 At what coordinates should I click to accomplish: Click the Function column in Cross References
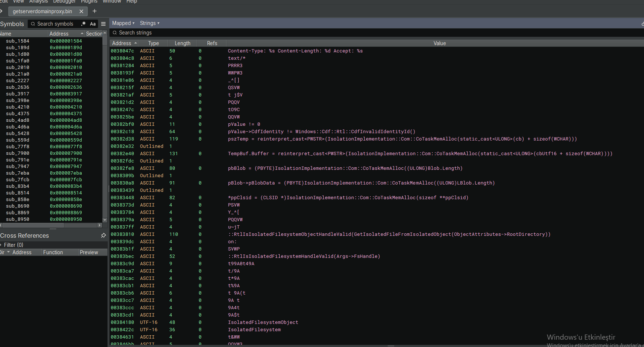point(60,252)
